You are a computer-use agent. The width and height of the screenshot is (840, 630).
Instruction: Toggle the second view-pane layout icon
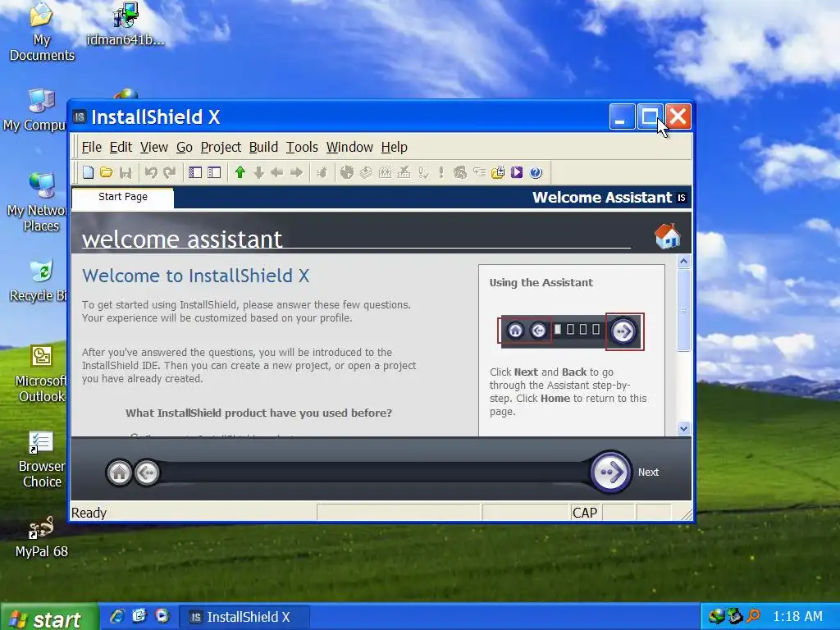(214, 172)
